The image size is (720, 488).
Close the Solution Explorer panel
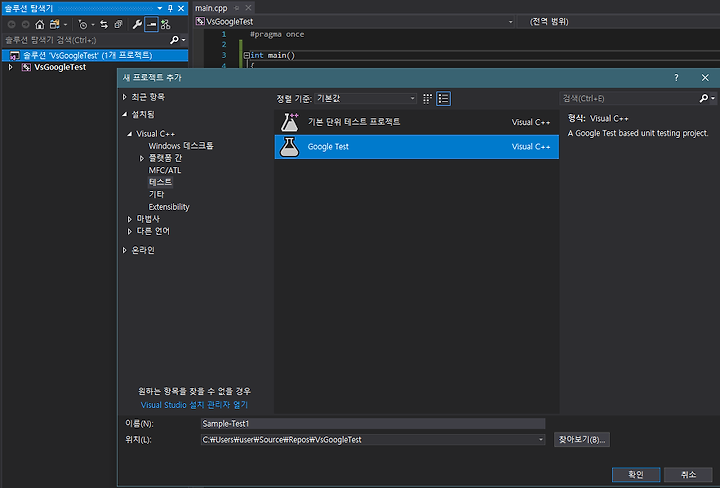pyautogui.click(x=181, y=8)
